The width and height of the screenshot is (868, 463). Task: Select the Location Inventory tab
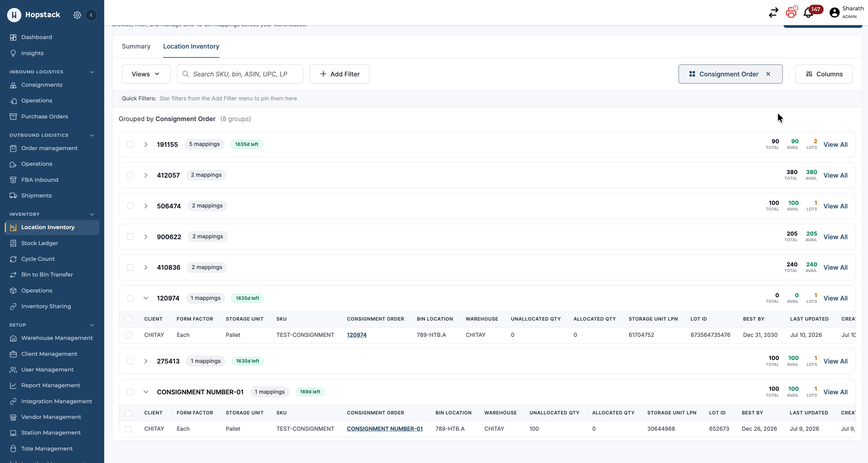click(191, 46)
